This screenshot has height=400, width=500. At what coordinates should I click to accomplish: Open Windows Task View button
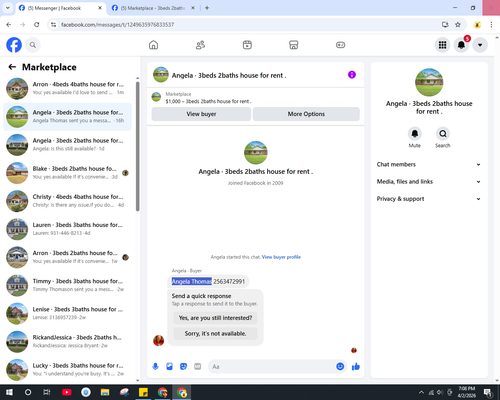click(47, 392)
